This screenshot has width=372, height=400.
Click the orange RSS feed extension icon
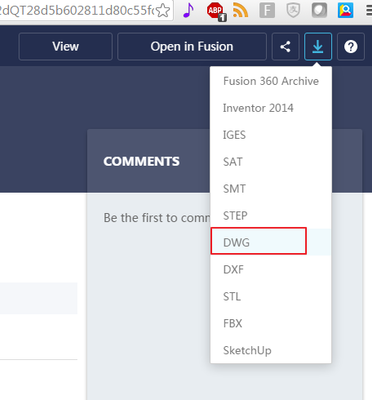[x=240, y=10]
